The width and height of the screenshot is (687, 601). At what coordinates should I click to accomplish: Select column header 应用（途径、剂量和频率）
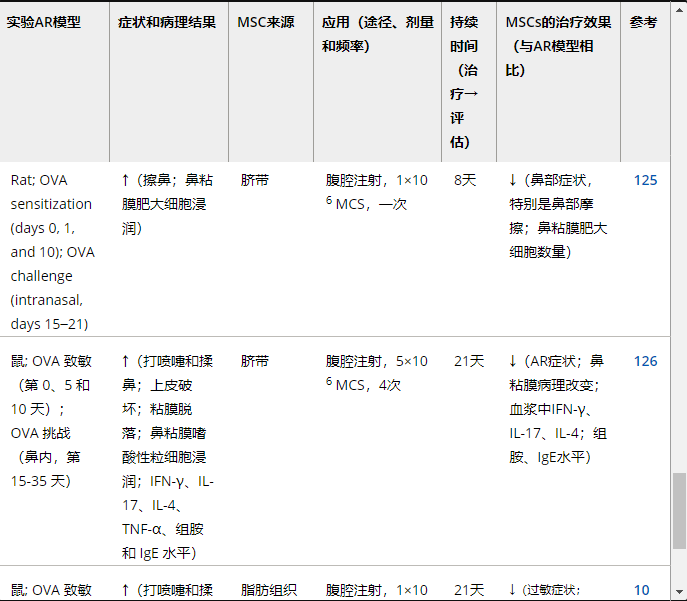click(378, 82)
